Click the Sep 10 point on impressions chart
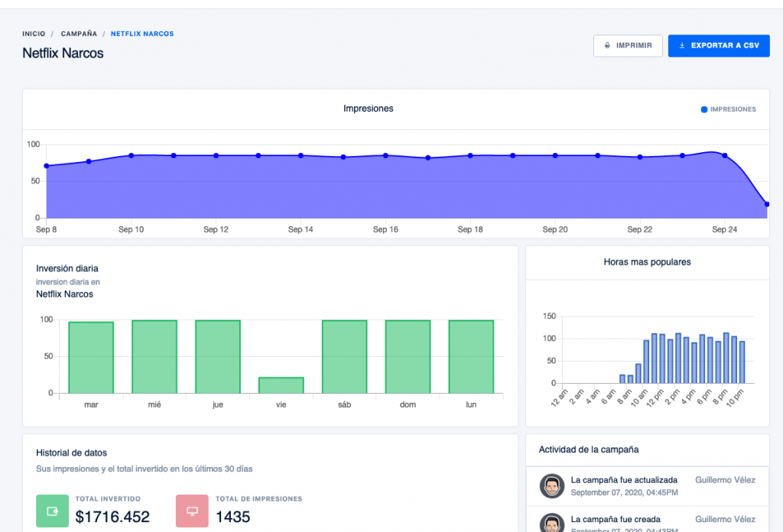Screen dimensions: 783x532 (132, 155)
